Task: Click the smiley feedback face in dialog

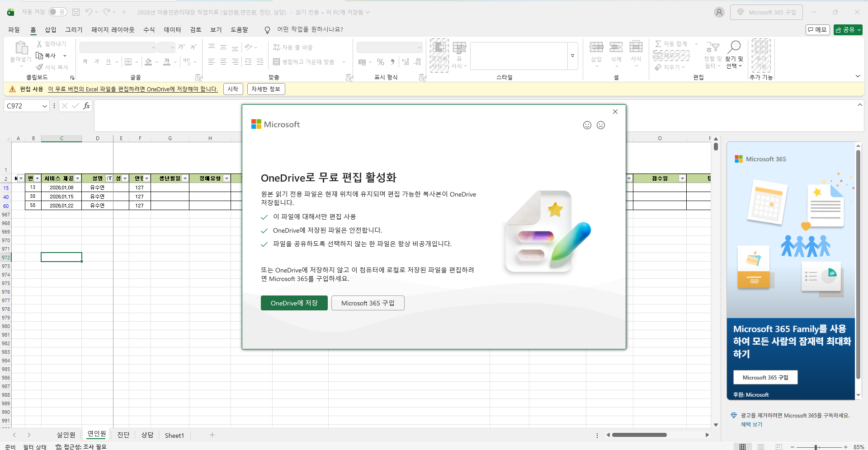Action: point(587,125)
